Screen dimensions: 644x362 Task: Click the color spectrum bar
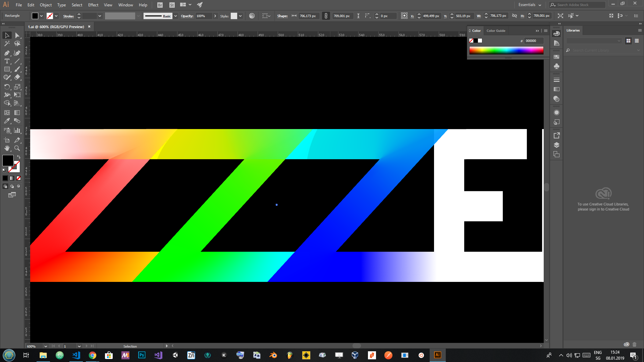(506, 51)
